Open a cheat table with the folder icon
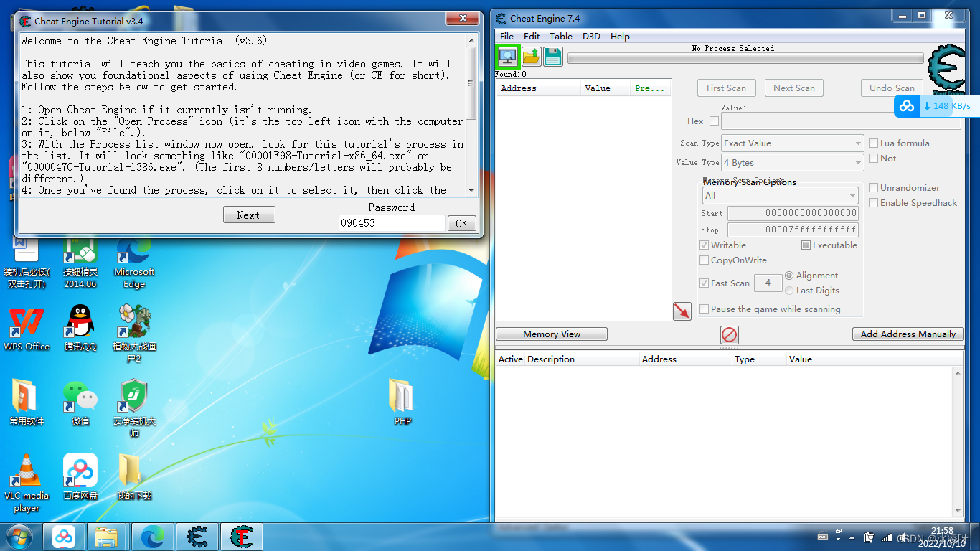Image resolution: width=980 pixels, height=551 pixels. (532, 56)
